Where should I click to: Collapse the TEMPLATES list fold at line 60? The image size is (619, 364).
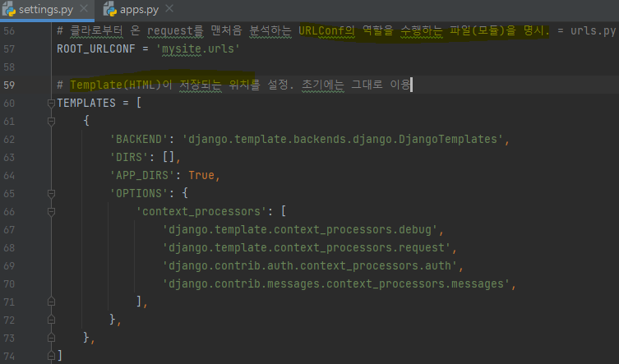coord(51,104)
